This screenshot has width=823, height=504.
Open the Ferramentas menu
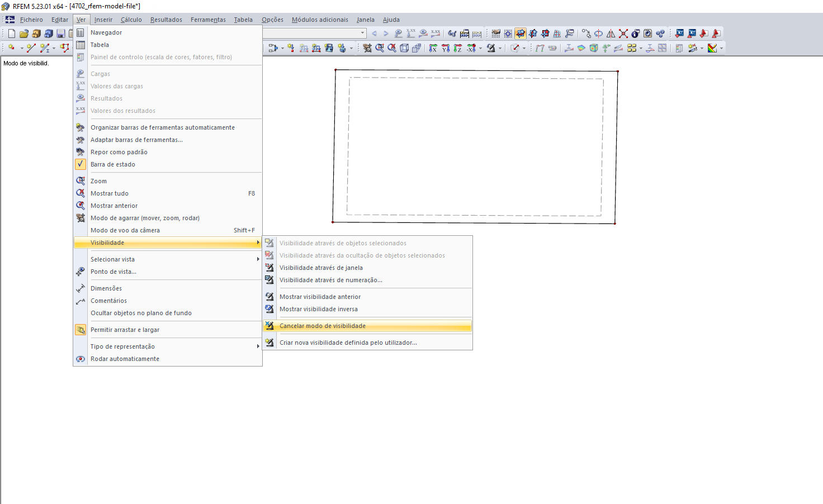(x=208, y=20)
